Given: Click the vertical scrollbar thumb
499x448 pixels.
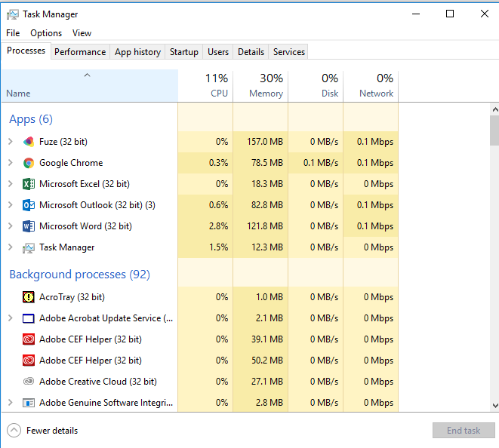Looking at the screenshot, I should click(x=495, y=130).
